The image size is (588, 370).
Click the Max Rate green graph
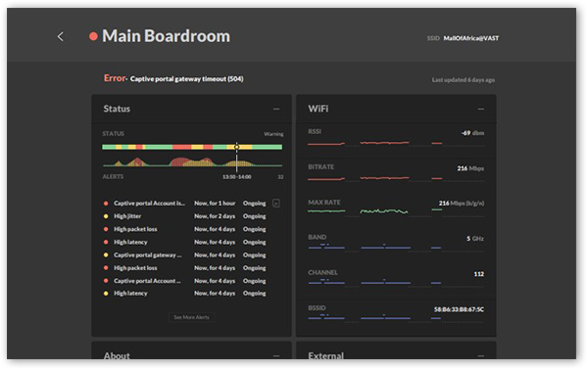[x=375, y=211]
